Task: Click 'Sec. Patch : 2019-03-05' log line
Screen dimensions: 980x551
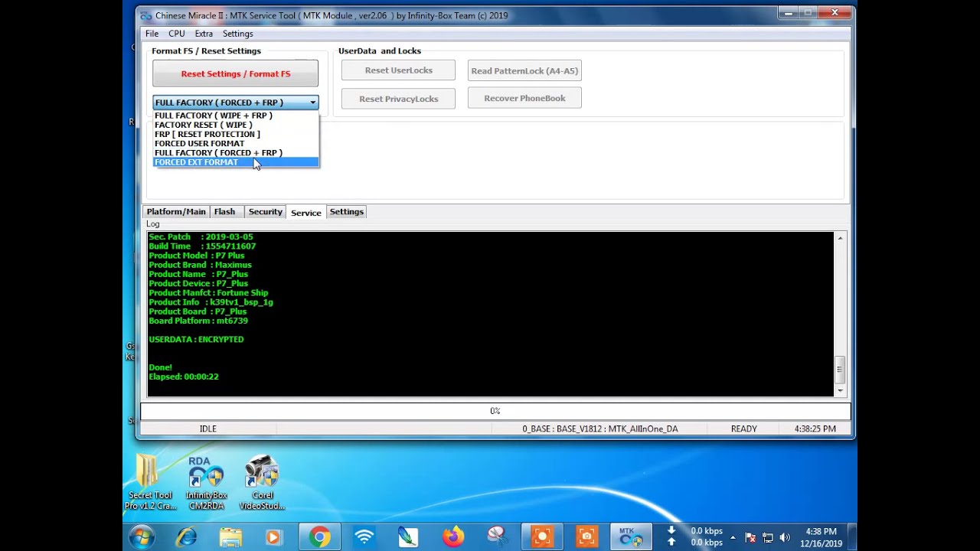Action: point(201,237)
